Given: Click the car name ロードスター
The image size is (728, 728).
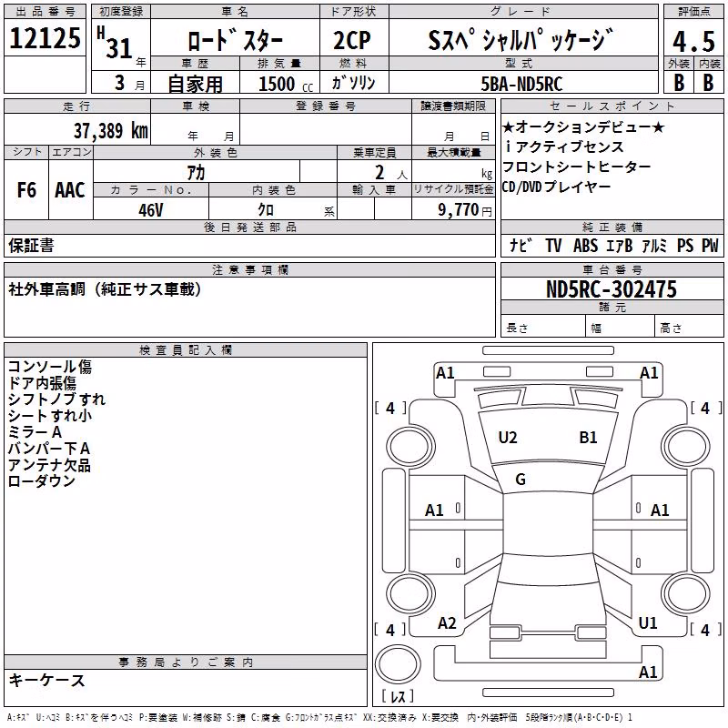Looking at the screenshot, I should (x=235, y=40).
